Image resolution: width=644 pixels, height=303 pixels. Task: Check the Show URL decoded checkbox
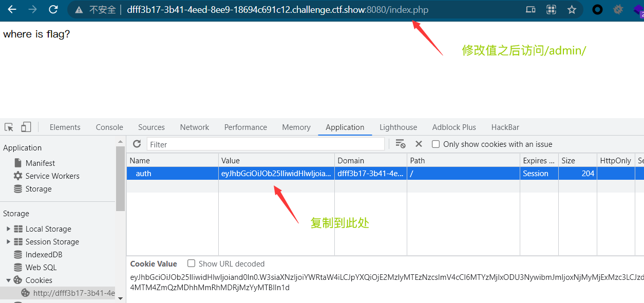click(191, 263)
